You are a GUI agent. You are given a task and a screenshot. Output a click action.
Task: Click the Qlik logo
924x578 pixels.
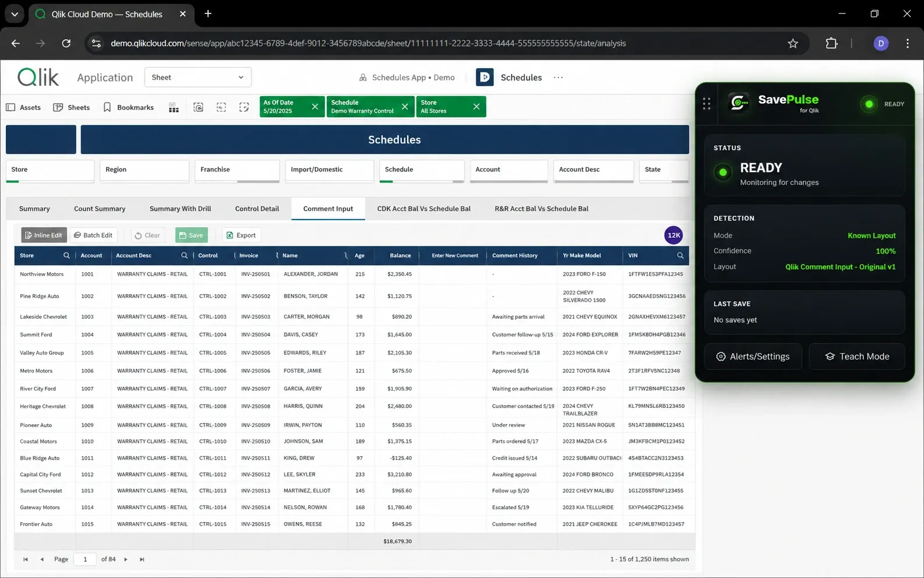pos(38,77)
